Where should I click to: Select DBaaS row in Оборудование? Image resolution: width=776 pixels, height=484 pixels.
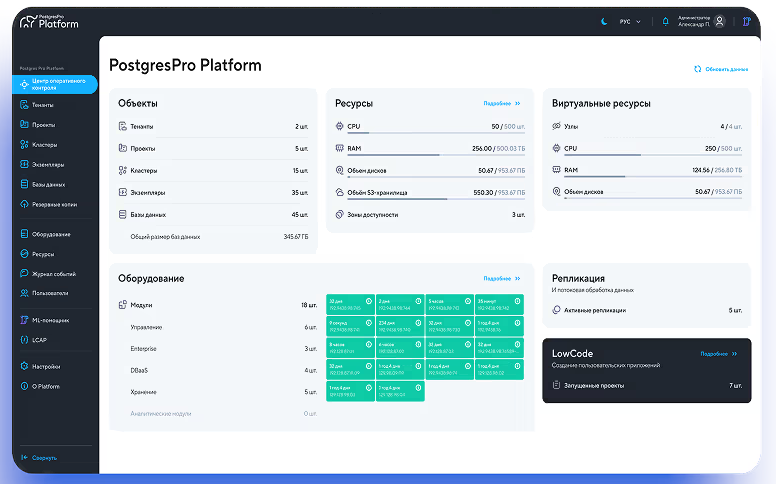223,370
